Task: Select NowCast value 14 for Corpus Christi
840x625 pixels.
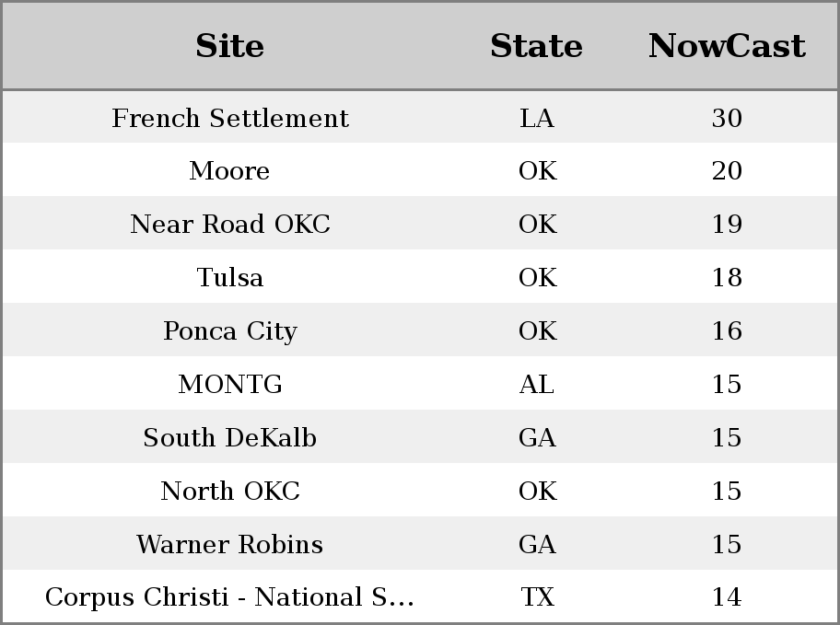Action: point(727,596)
